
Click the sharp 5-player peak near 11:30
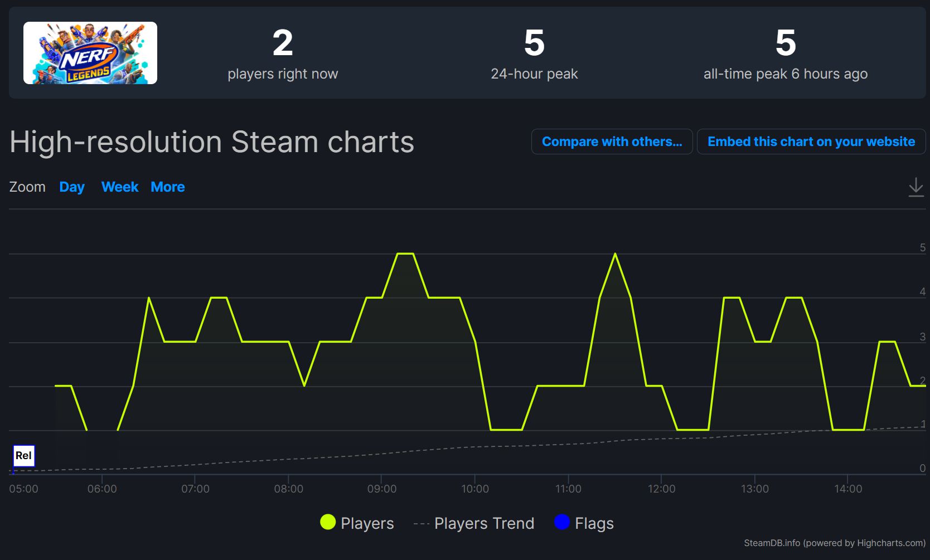[x=615, y=254]
